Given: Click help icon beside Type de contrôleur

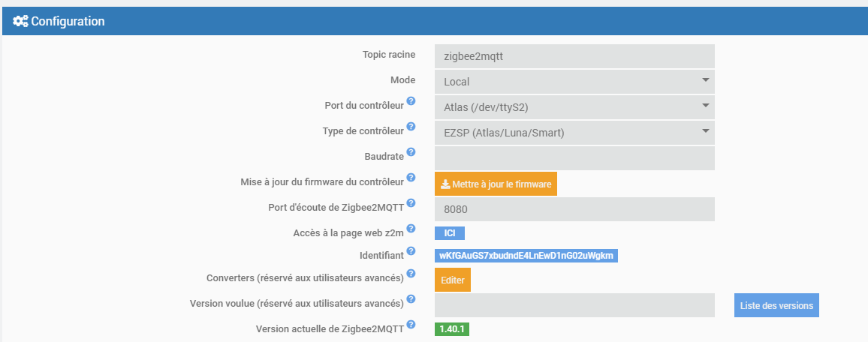Looking at the screenshot, I should click(411, 127).
